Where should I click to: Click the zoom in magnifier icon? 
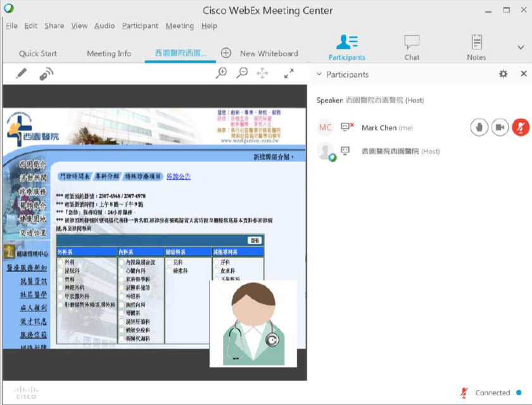pyautogui.click(x=221, y=73)
